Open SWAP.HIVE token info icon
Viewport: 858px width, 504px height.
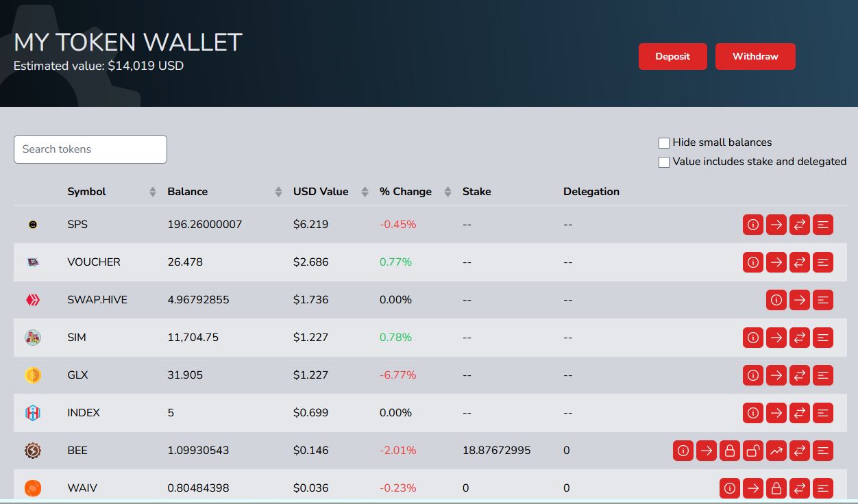(776, 300)
